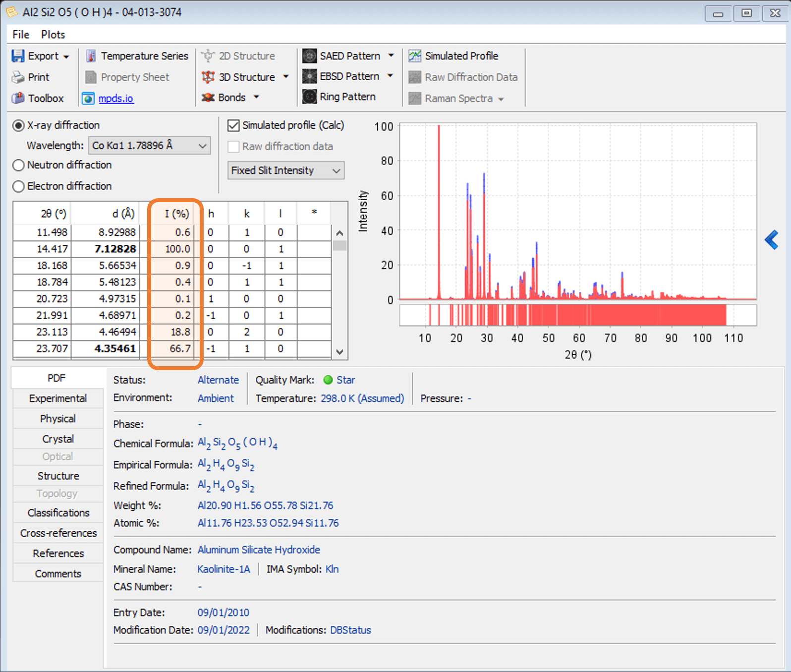The width and height of the screenshot is (791, 672).
Task: Click the 3D Structure icon
Action: tap(208, 77)
